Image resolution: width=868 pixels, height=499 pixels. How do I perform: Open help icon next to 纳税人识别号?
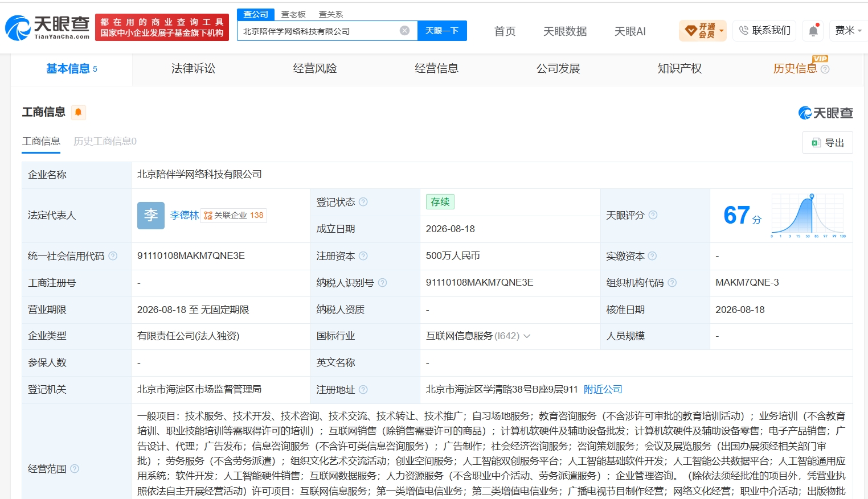pyautogui.click(x=382, y=283)
